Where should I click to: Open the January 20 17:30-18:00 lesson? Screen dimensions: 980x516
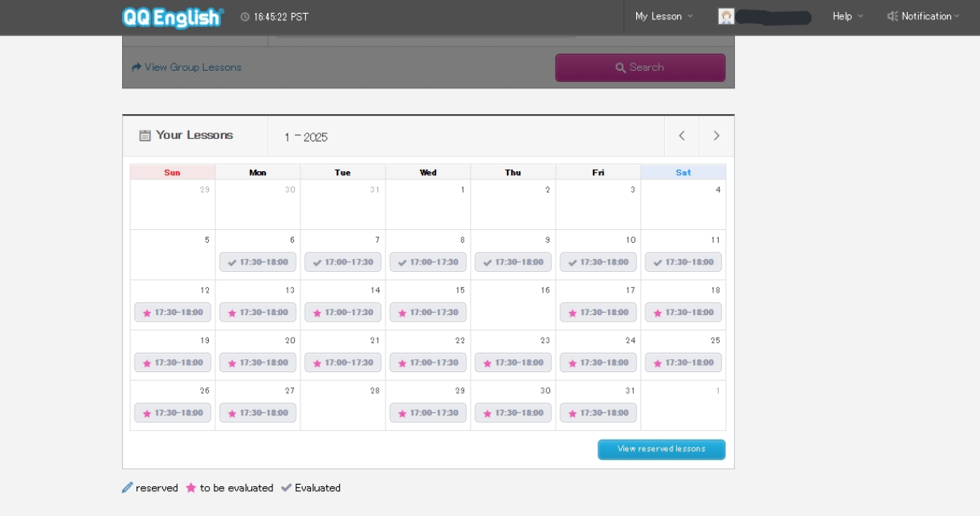[x=258, y=363]
